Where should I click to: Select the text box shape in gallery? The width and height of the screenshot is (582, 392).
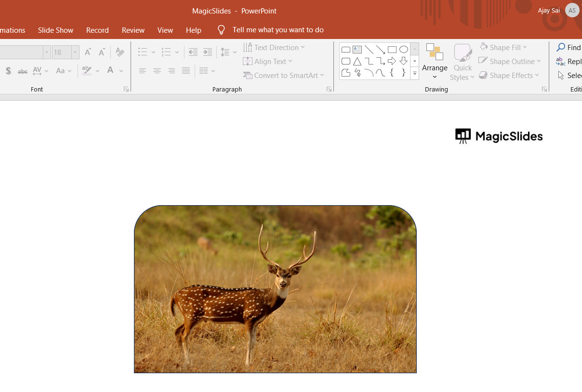(x=357, y=50)
